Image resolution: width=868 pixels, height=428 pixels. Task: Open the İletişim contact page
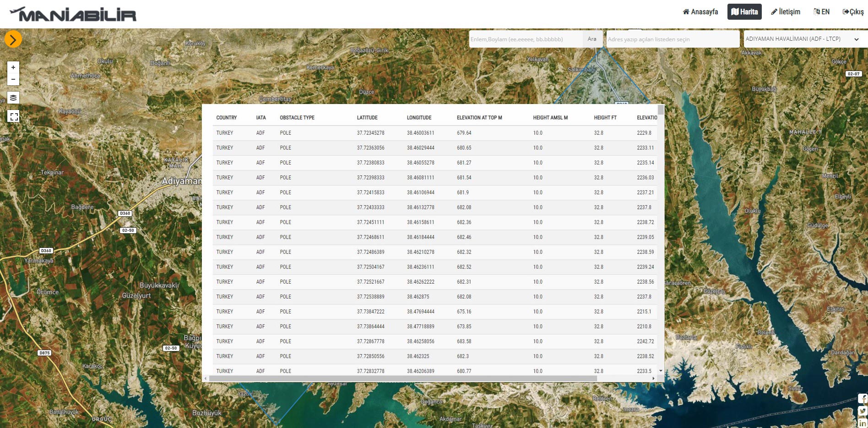pyautogui.click(x=786, y=12)
